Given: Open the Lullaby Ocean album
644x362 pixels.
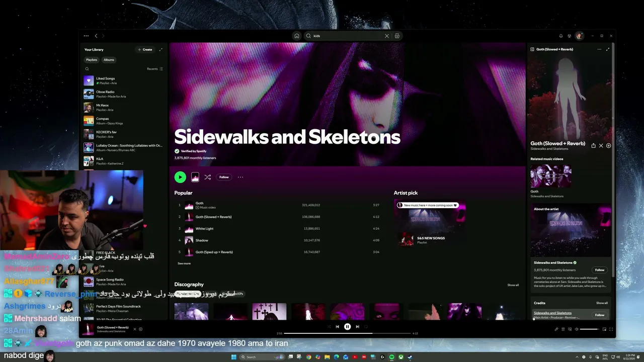Looking at the screenshot, I should click(124, 148).
